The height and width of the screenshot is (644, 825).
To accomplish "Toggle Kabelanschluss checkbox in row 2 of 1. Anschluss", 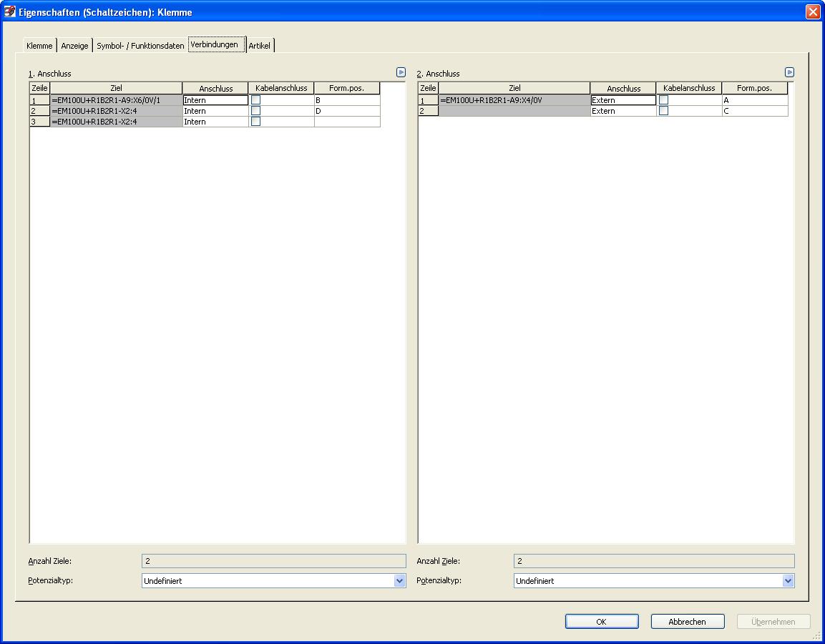I will [x=255, y=110].
